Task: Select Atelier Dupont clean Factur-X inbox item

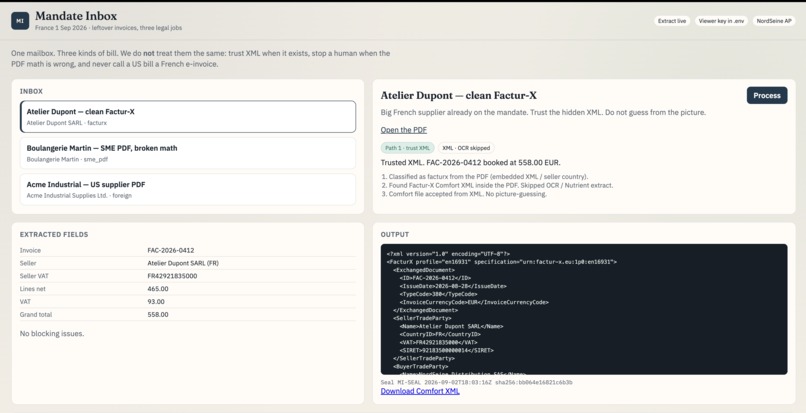Action: (x=188, y=116)
